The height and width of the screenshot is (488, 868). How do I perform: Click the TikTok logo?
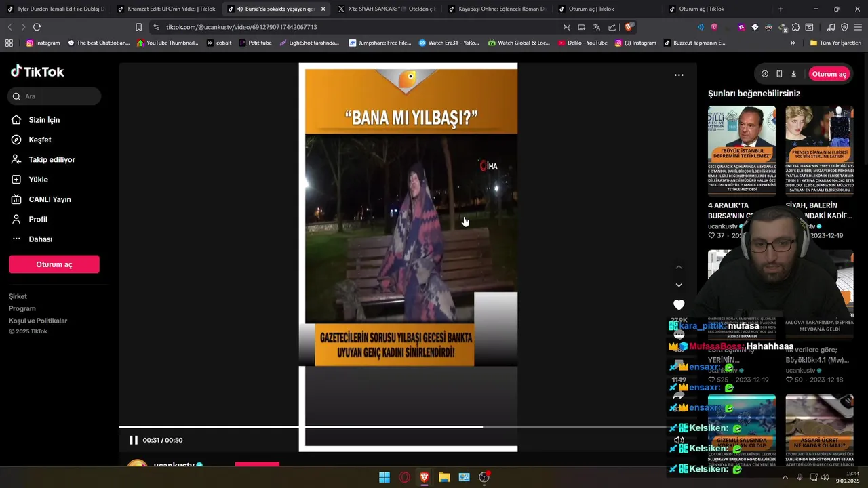(x=37, y=71)
